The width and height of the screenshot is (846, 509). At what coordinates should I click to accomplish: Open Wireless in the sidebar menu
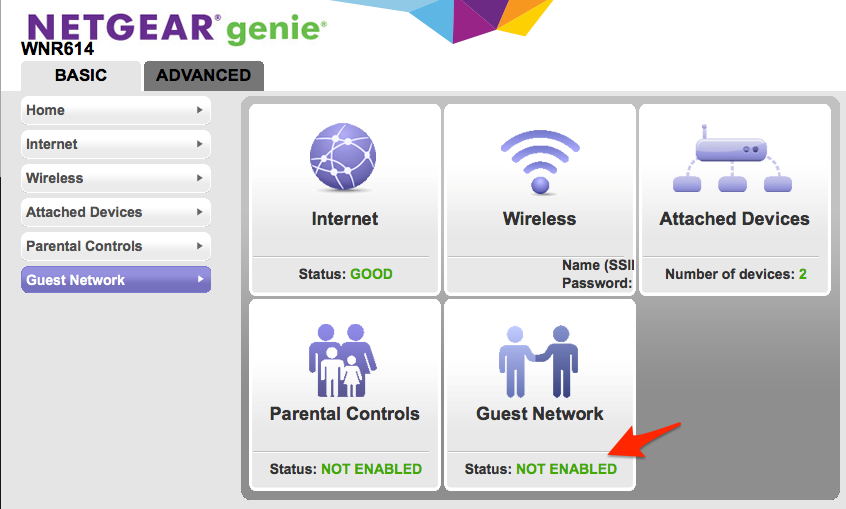[x=115, y=178]
